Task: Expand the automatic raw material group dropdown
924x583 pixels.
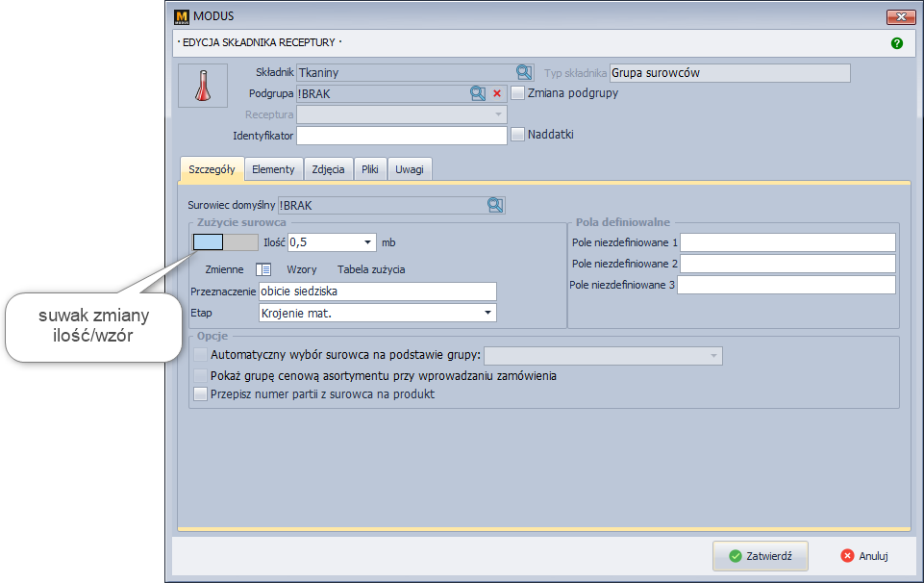Action: click(712, 356)
